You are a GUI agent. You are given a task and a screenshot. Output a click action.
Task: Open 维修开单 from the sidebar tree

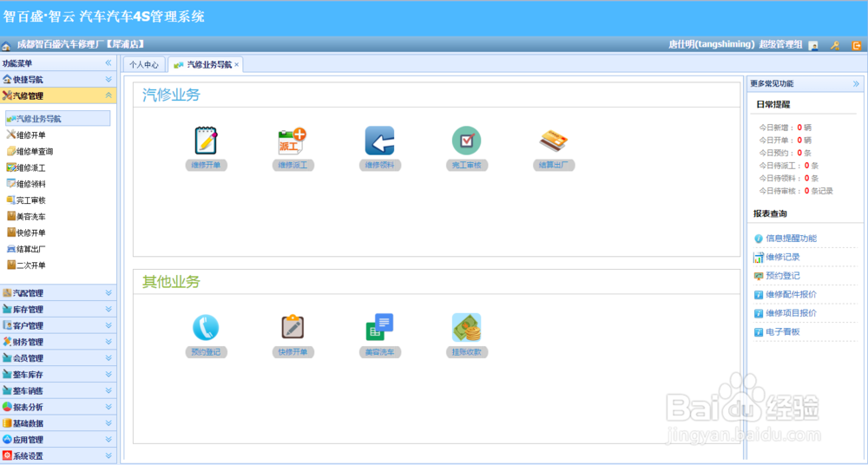pyautogui.click(x=31, y=134)
